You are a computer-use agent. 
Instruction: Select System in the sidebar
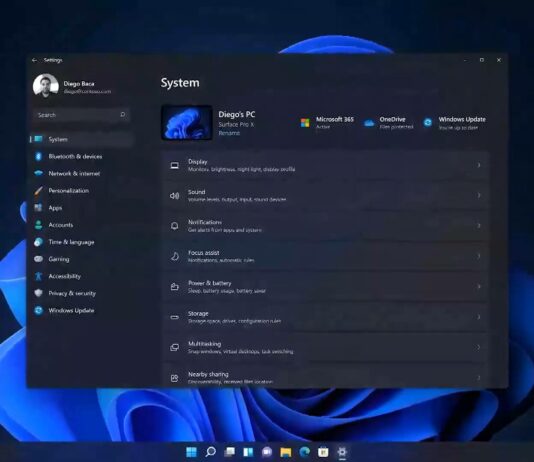(x=81, y=139)
